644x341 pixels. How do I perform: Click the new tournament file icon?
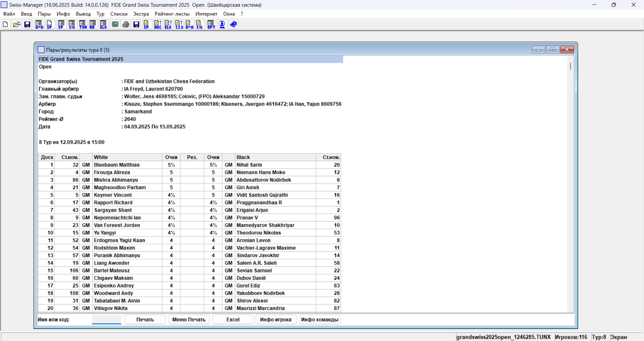(5, 25)
